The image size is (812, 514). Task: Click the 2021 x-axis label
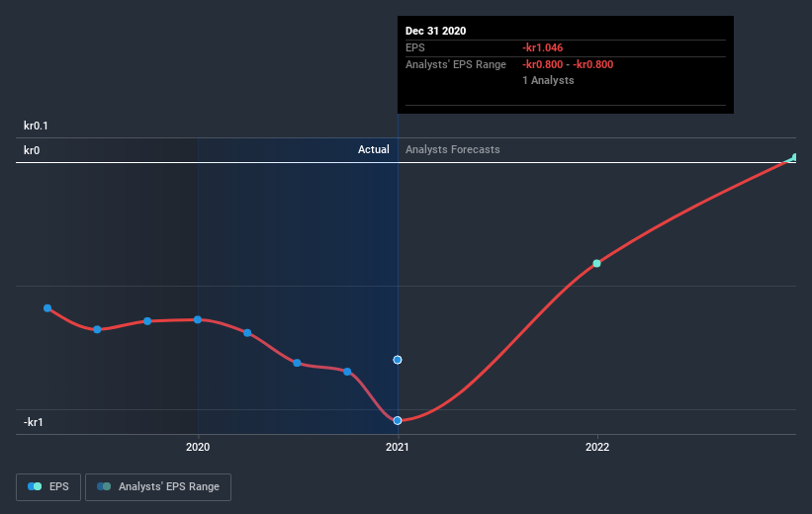coord(398,447)
